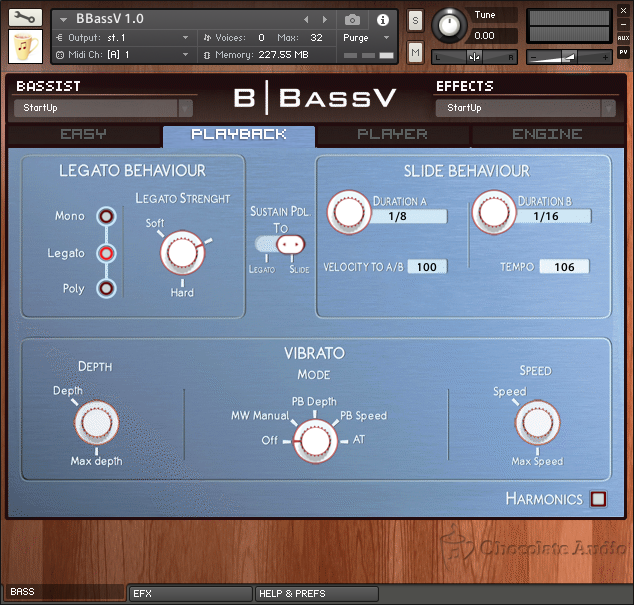Viewport: 634px width, 605px height.
Task: Close the instrument with X button
Action: pyautogui.click(x=623, y=11)
